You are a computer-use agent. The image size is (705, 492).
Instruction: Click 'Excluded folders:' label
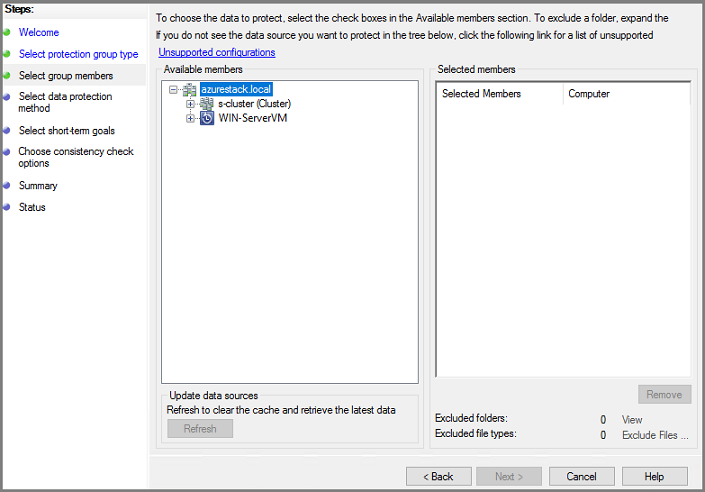(471, 418)
